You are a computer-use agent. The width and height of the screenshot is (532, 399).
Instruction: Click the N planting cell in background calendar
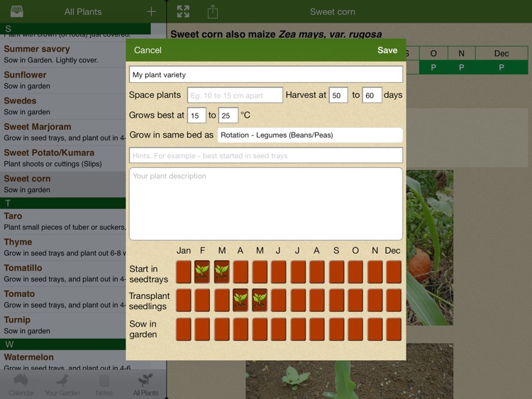tap(462, 67)
